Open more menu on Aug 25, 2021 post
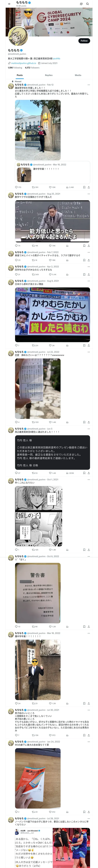The image size is (98, 868). click(x=89, y=194)
